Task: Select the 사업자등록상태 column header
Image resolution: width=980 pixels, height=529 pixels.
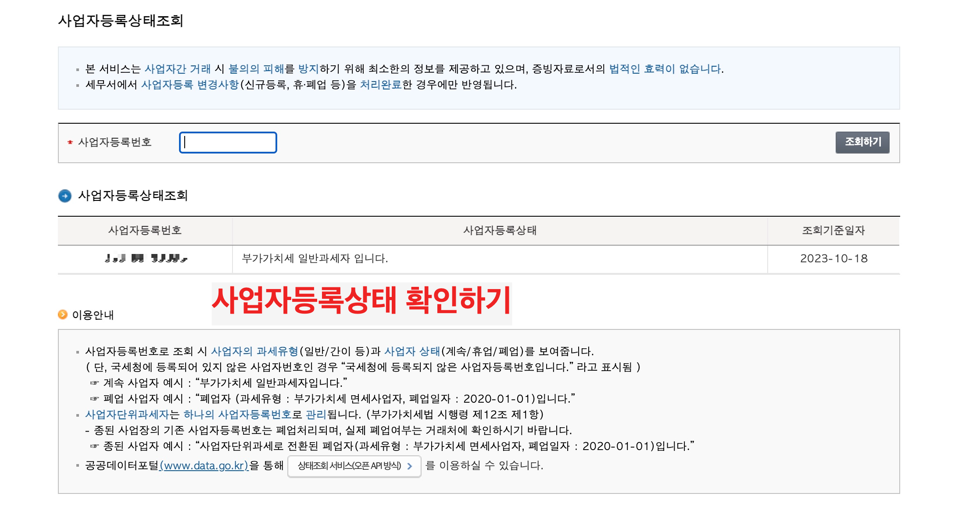Action: coord(500,230)
